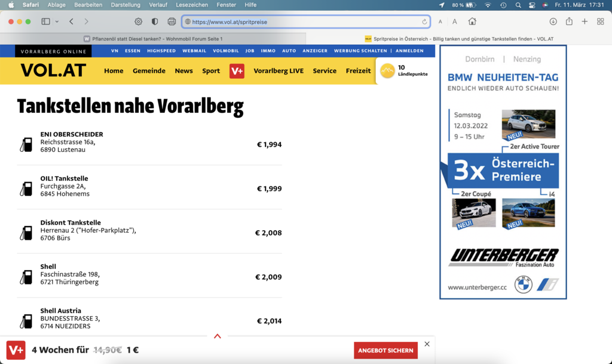Select ENI OBERSCHEIDER station entry

click(149, 143)
